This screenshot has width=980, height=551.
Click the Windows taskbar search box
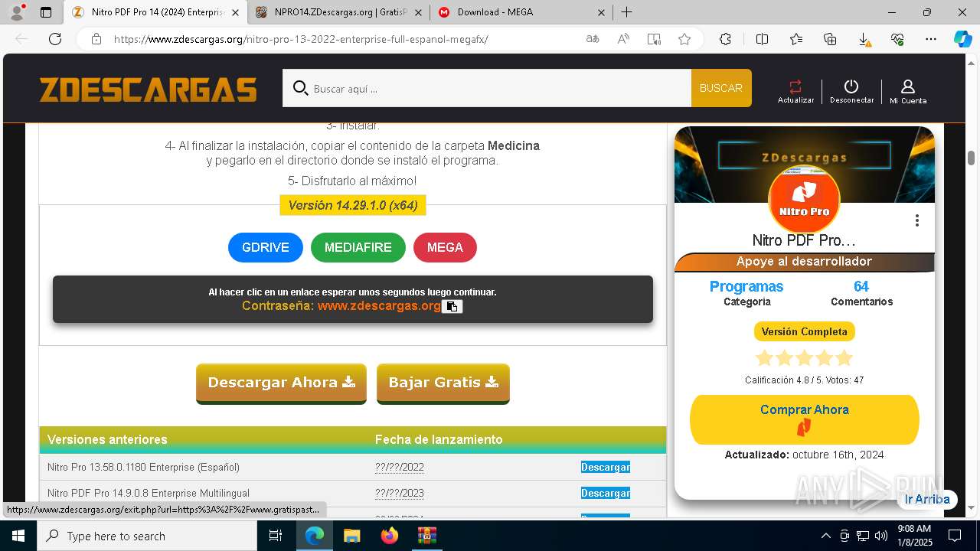coord(147,536)
